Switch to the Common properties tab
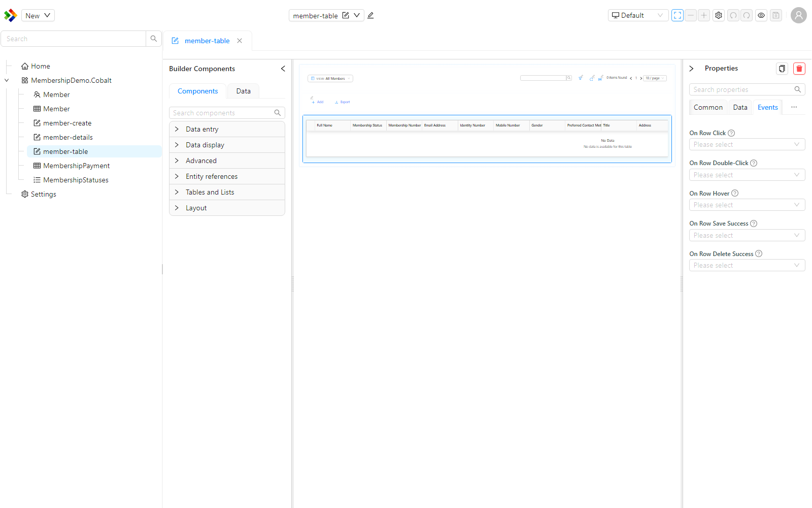 (x=708, y=107)
